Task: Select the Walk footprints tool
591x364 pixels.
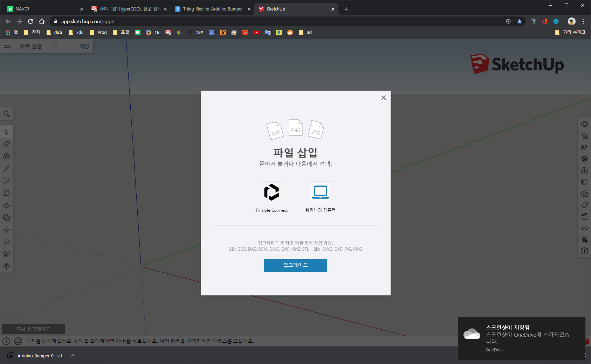Action: pos(6,254)
